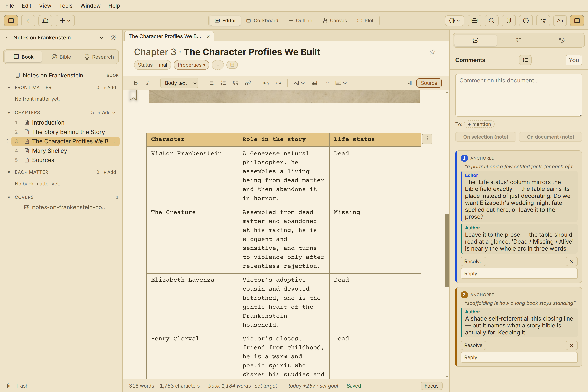Switch to Canvas view
588x392 pixels.
pyautogui.click(x=334, y=20)
